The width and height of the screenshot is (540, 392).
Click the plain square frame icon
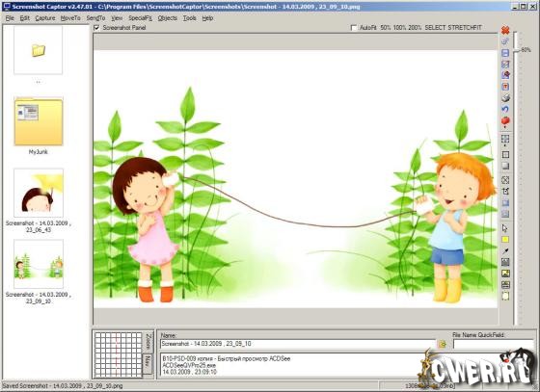click(505, 155)
